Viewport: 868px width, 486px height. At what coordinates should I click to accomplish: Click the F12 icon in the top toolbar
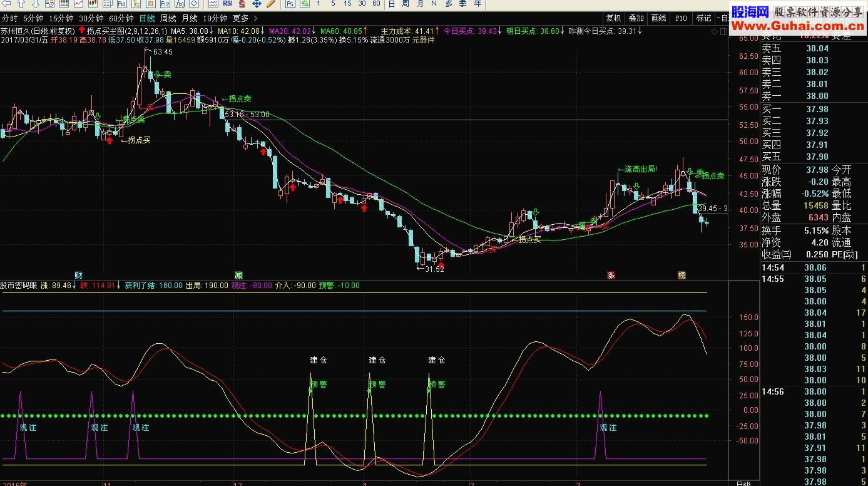point(165,4)
